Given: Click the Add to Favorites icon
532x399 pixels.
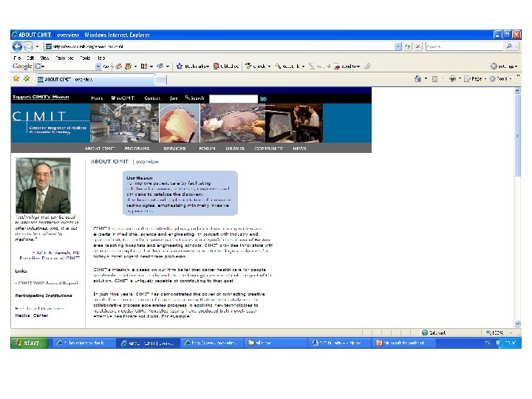Looking at the screenshot, I should (x=27, y=79).
